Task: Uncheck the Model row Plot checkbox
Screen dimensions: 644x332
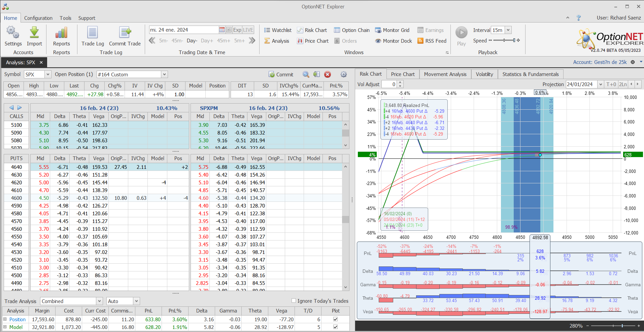Action: coord(335,327)
